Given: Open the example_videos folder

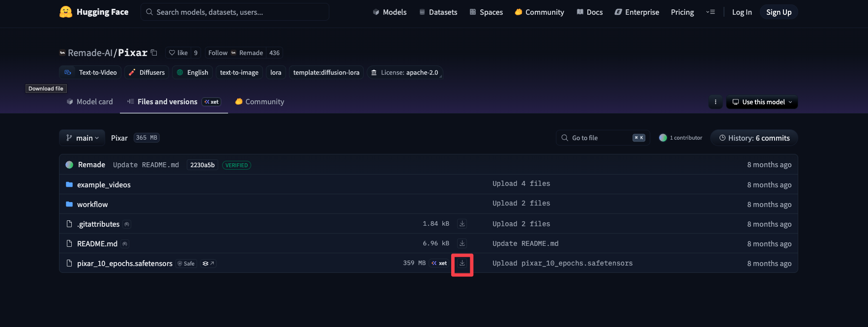Looking at the screenshot, I should coord(104,184).
